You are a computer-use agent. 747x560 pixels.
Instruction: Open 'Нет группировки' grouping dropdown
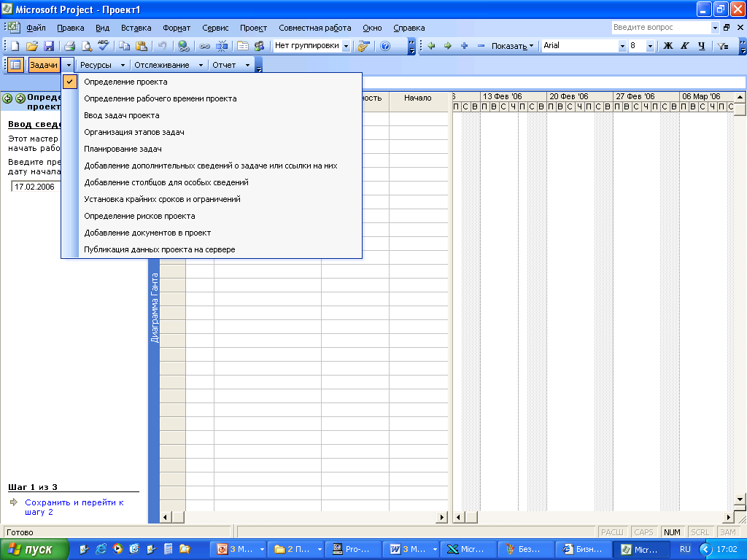(x=347, y=46)
